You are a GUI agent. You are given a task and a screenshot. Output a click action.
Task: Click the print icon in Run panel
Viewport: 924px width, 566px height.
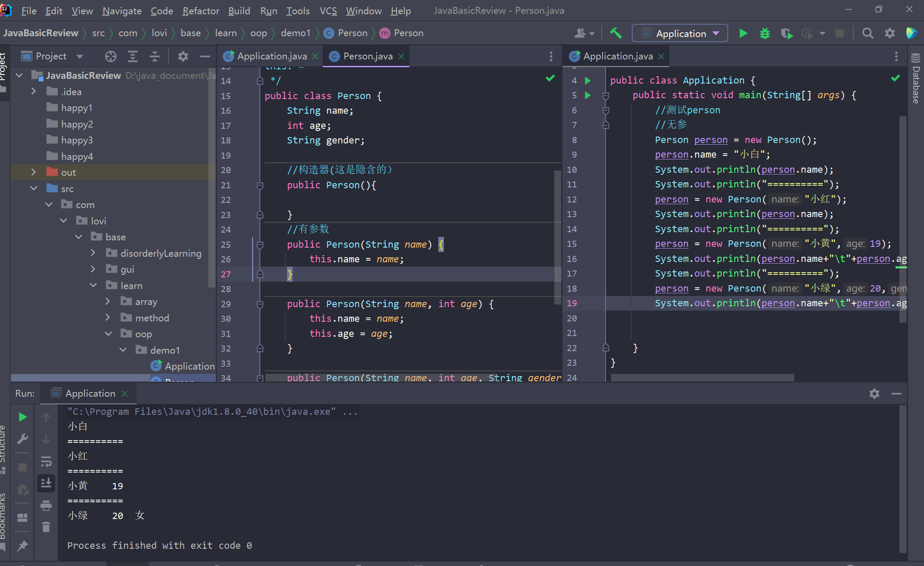[46, 505]
